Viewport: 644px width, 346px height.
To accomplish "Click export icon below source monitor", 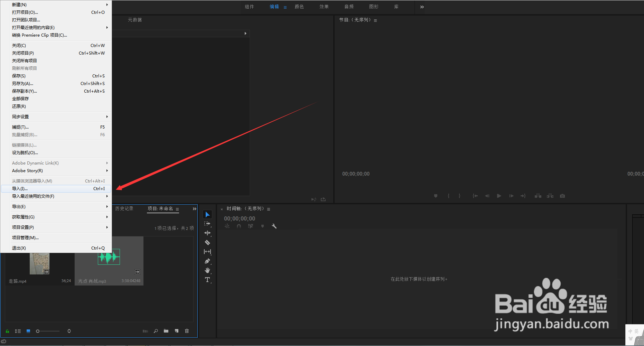I will pyautogui.click(x=323, y=199).
